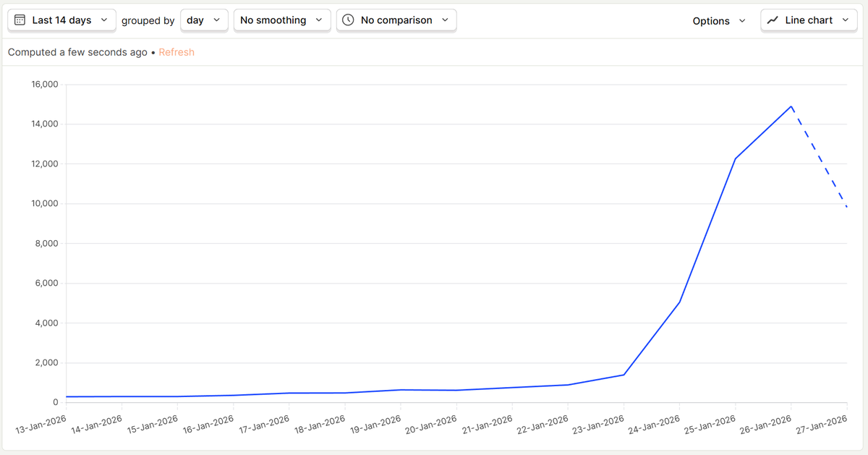Click the 16-Jan-2026 x-axis label
Screen dimensions: 868x455
(x=209, y=424)
